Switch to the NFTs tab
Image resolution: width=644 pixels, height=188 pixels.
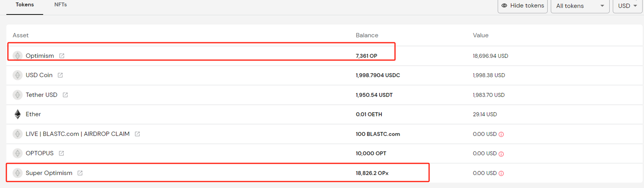[61, 5]
